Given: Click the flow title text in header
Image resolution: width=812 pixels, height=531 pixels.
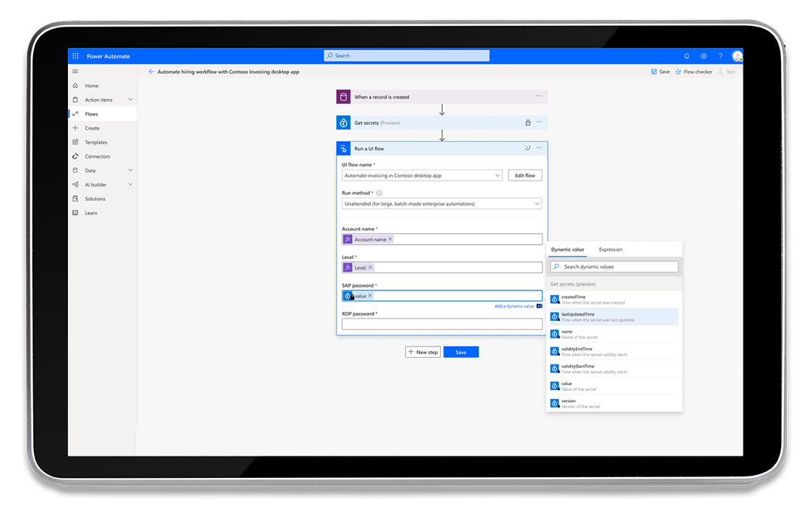Looking at the screenshot, I should point(228,72).
